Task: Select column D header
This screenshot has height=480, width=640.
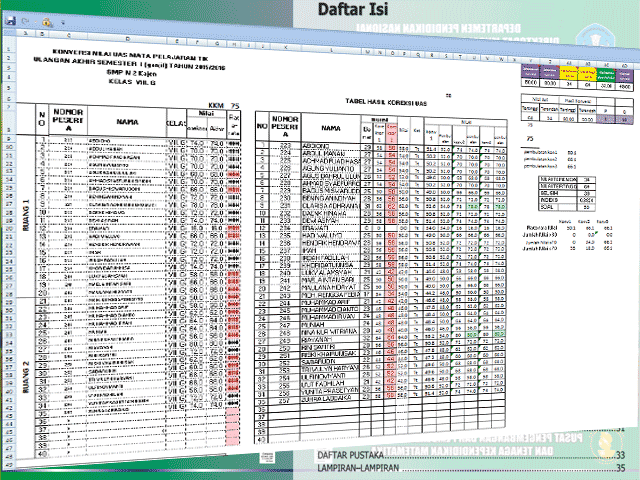Action: (128, 39)
